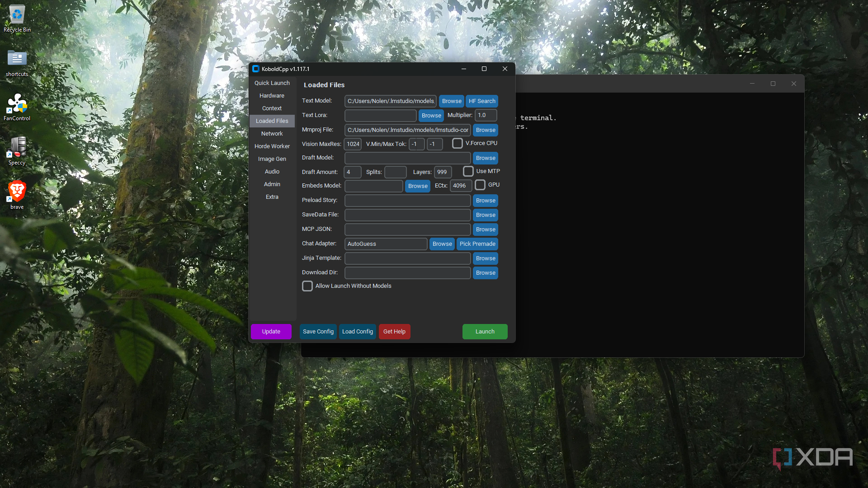The image size is (868, 488).
Task: Click Pick Premade chat adapter button
Action: (477, 244)
